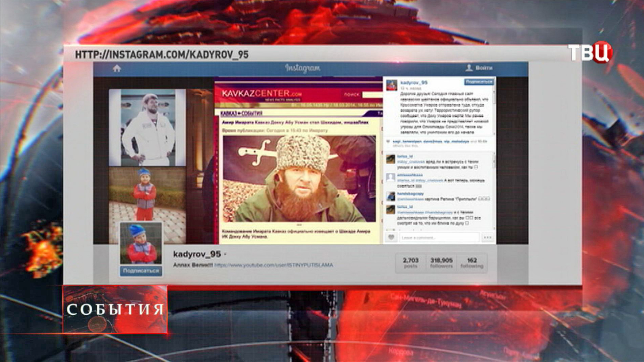Image resolution: width=644 pixels, height=362 pixels.
Task: Click the 318,905 followers counter
Action: click(441, 263)
